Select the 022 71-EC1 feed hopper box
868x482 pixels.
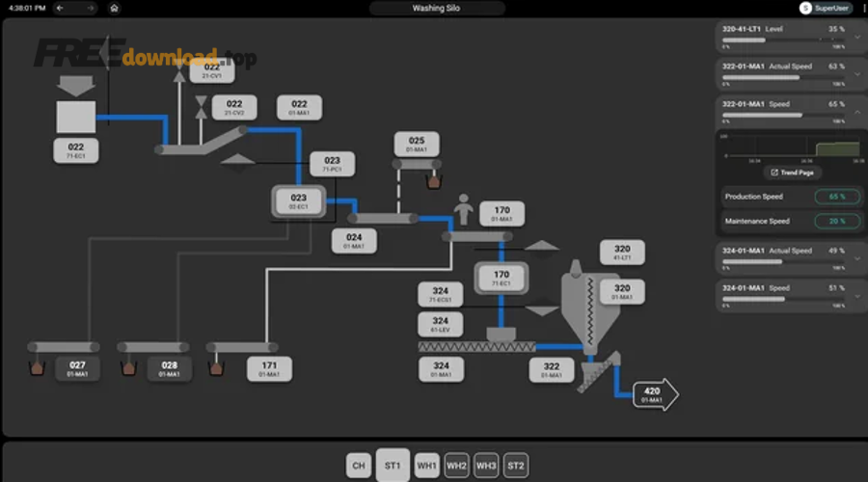point(76,117)
